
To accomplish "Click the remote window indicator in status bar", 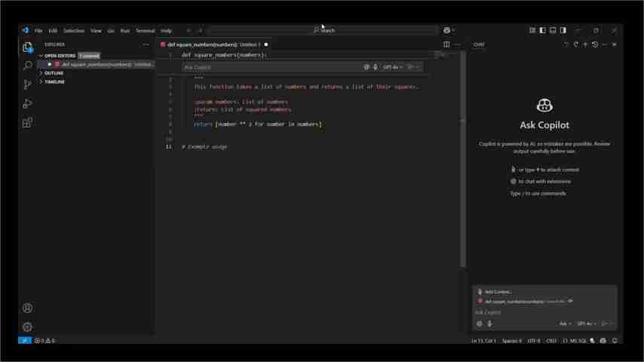I will [25, 341].
